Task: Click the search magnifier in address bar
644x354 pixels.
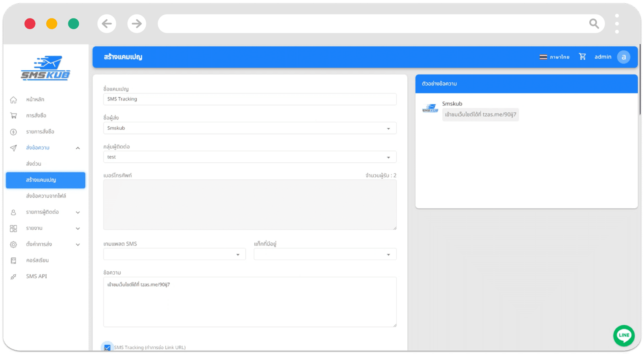Action: pyautogui.click(x=594, y=24)
